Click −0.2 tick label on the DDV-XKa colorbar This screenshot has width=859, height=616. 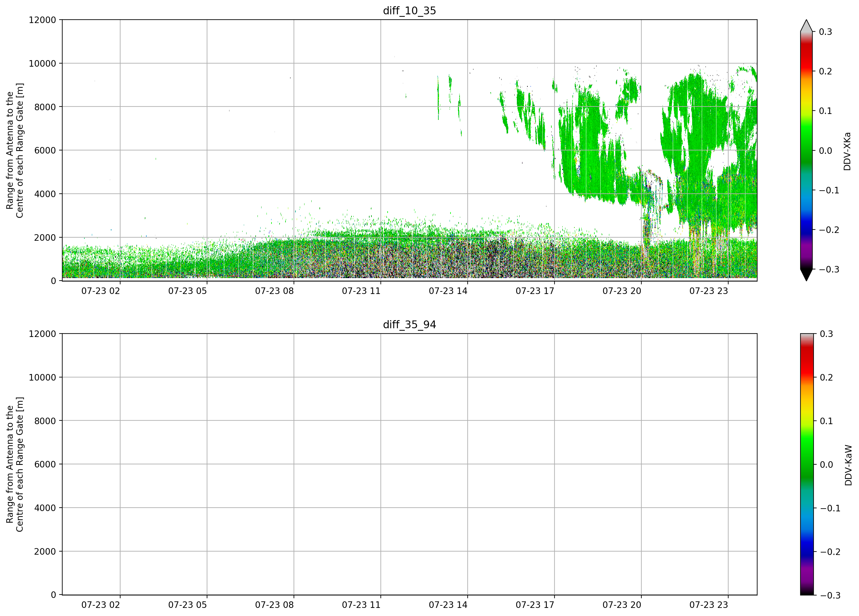pos(829,230)
